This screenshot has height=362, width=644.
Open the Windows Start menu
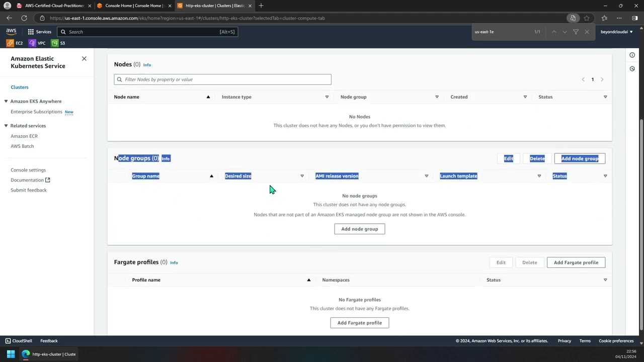point(11,354)
